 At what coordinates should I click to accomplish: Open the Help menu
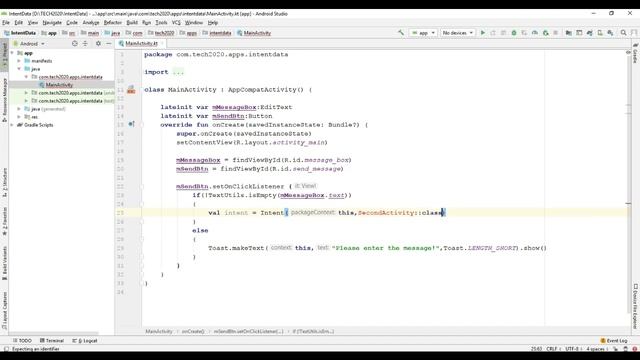coord(213,22)
